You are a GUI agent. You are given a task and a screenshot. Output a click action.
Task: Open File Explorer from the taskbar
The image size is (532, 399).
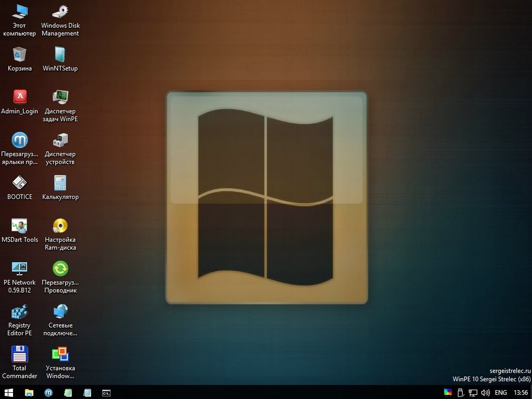click(29, 393)
